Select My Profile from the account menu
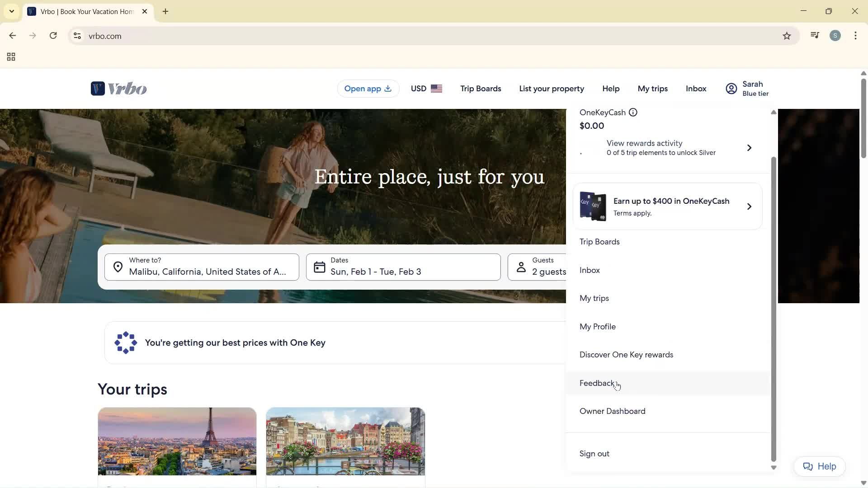This screenshot has height=488, width=868. tap(597, 326)
